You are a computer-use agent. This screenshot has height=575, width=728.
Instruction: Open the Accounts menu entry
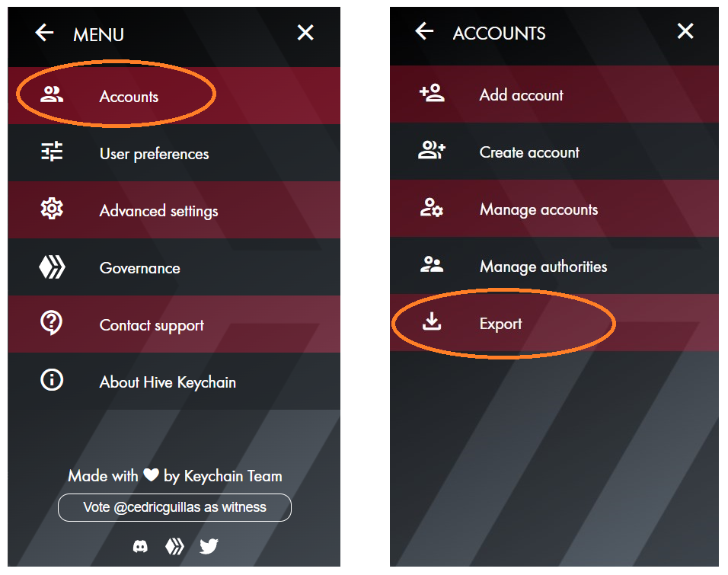(x=174, y=96)
